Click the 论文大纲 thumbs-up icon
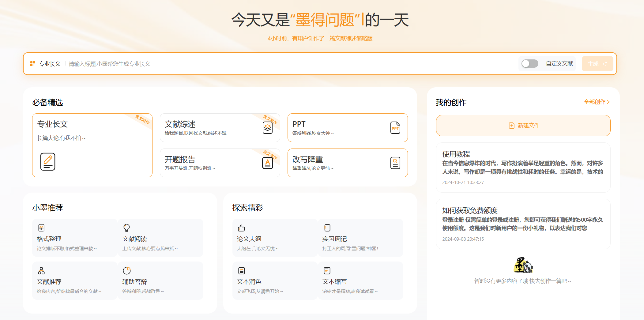The width and height of the screenshot is (644, 320). pyautogui.click(x=242, y=228)
